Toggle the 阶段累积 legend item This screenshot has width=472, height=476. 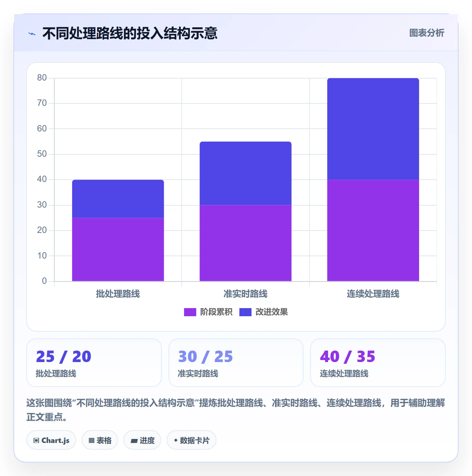208,312
